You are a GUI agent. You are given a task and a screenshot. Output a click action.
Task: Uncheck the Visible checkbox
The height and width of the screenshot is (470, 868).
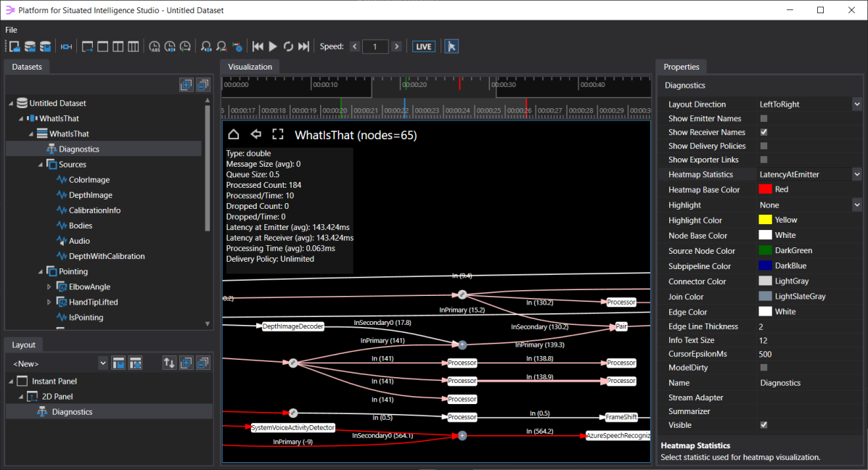(x=764, y=425)
